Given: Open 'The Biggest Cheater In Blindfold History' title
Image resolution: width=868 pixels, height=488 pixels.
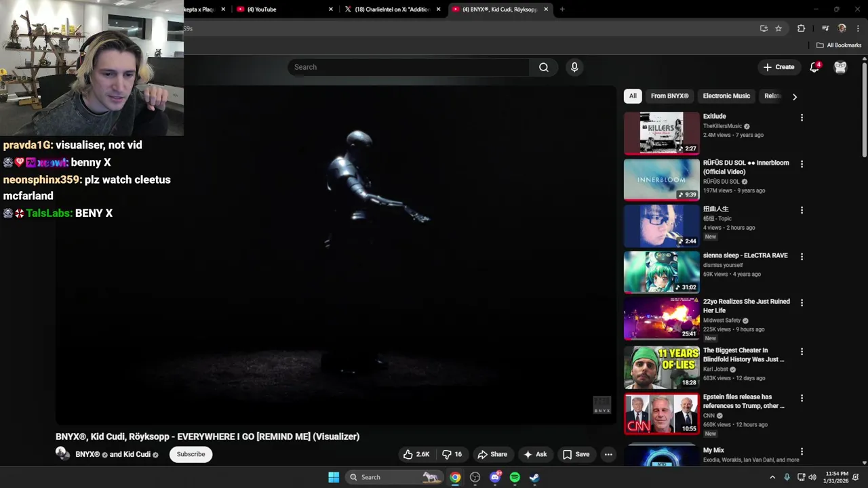Looking at the screenshot, I should coord(743,354).
